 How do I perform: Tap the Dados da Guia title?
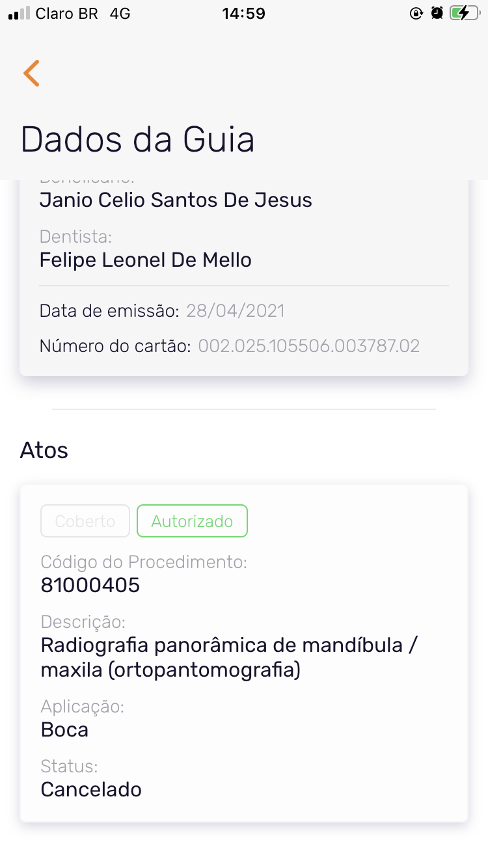pyautogui.click(x=137, y=139)
